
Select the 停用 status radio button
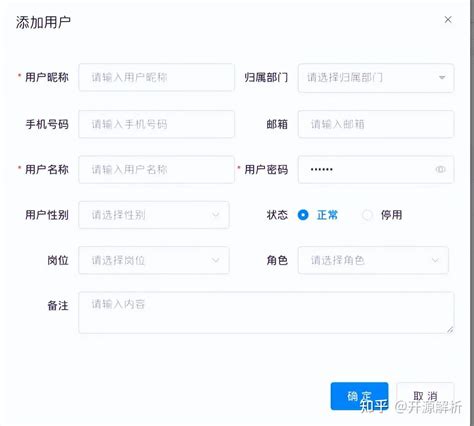click(367, 215)
